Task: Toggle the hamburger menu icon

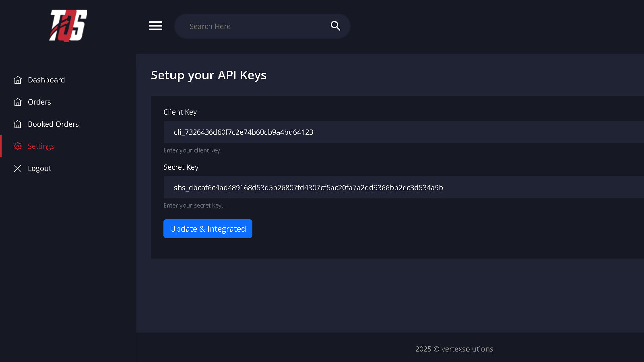Action: 156,26
